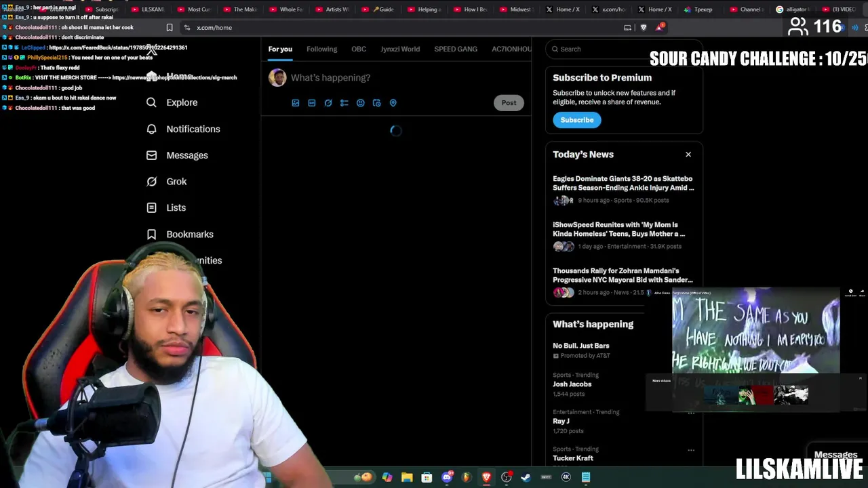Open more options for Tucker Kraft trend
Viewport: 868px width, 488px height.
click(691, 450)
